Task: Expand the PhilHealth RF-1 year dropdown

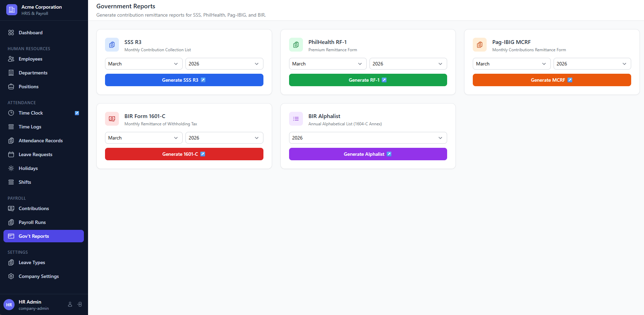Action: click(x=408, y=64)
